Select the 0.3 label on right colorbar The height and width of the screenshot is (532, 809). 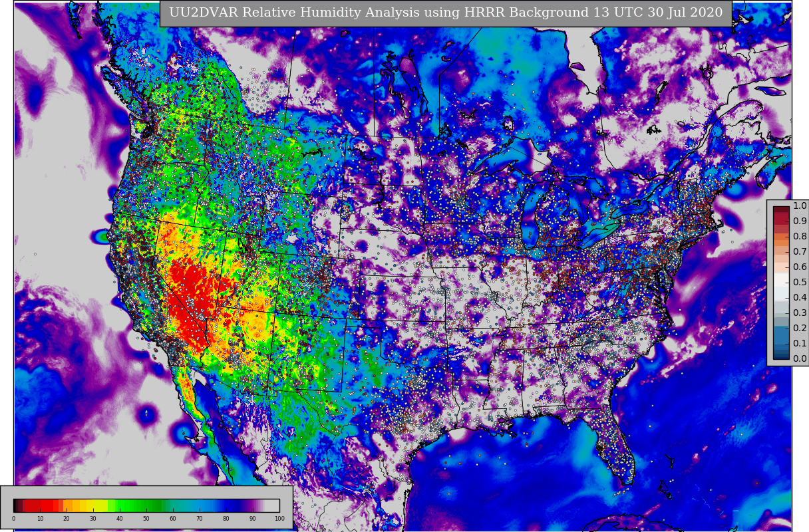point(800,313)
